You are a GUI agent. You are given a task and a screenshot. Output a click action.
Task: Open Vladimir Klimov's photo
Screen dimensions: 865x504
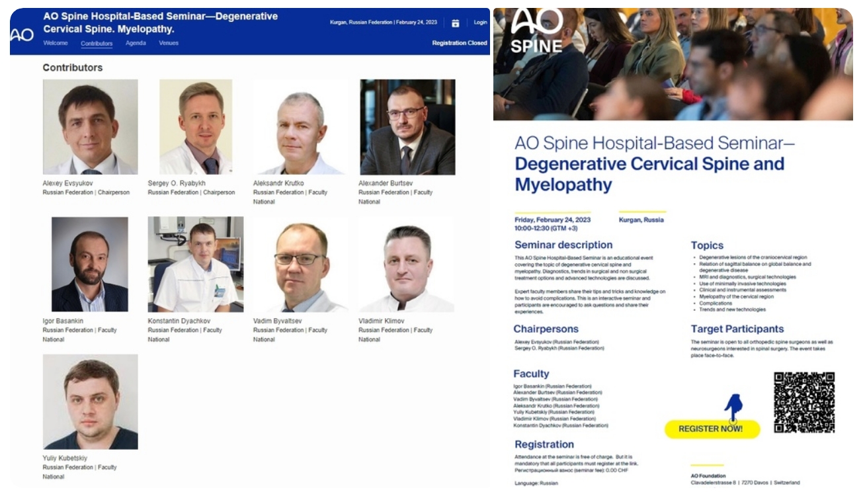pyautogui.click(x=407, y=265)
